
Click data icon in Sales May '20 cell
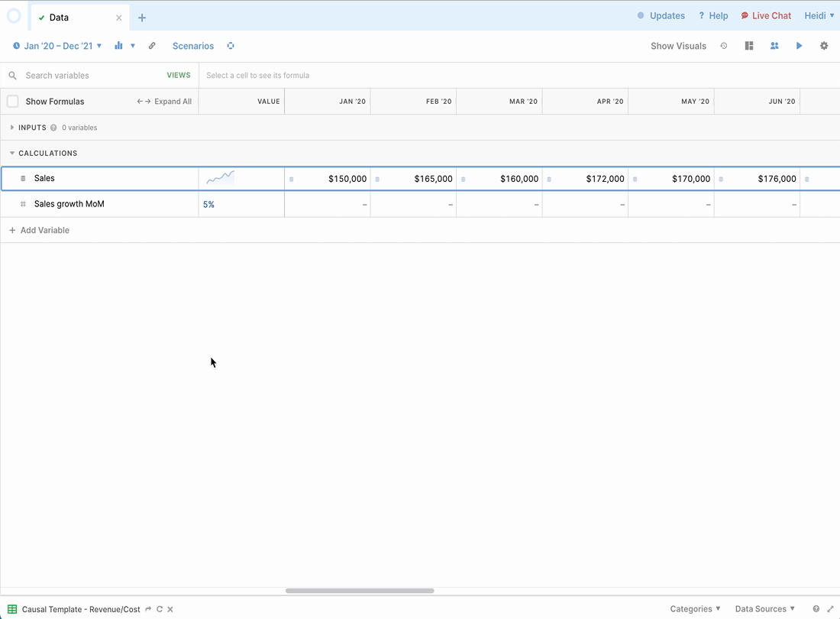[635, 179]
